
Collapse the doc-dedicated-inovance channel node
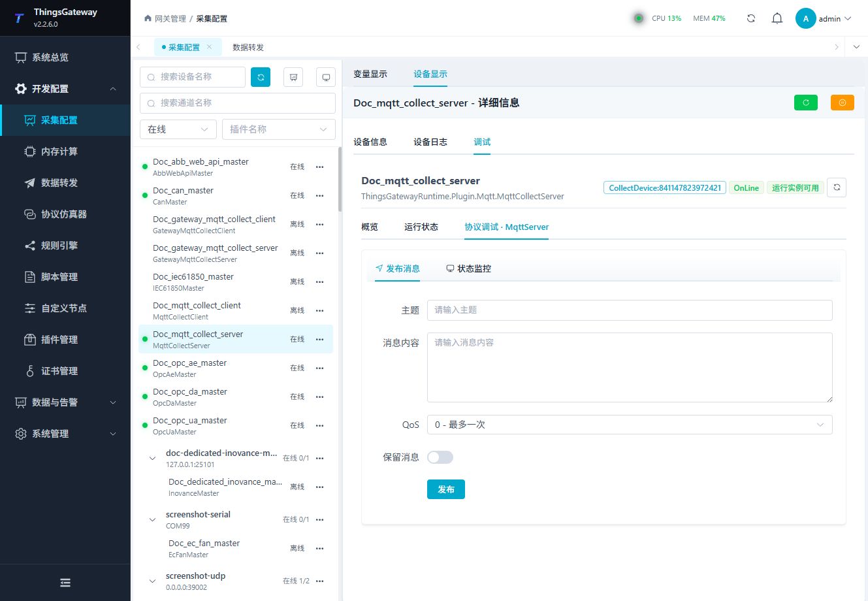[152, 459]
